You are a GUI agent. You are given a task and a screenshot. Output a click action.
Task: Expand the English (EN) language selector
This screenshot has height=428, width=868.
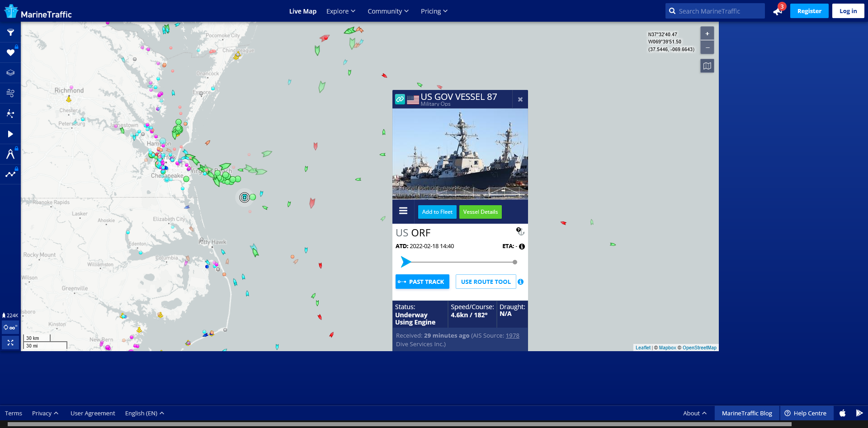point(145,413)
